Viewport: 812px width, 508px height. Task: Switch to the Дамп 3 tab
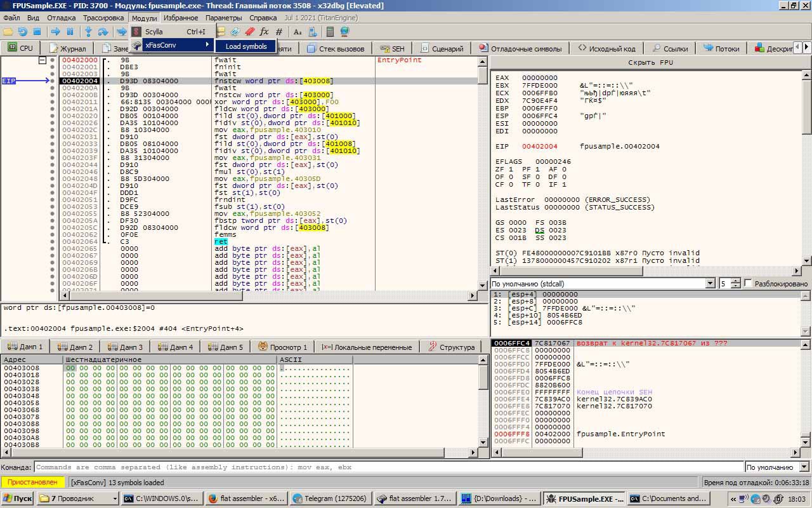point(126,347)
